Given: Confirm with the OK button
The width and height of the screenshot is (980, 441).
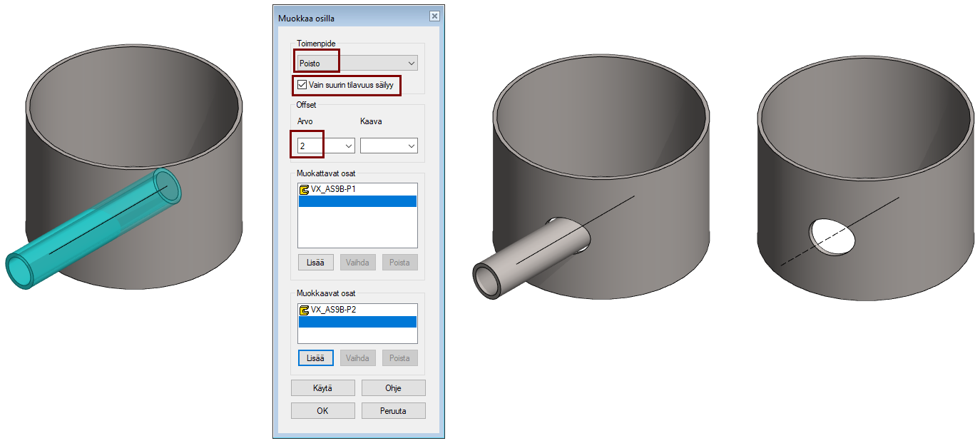Looking at the screenshot, I should [322, 411].
